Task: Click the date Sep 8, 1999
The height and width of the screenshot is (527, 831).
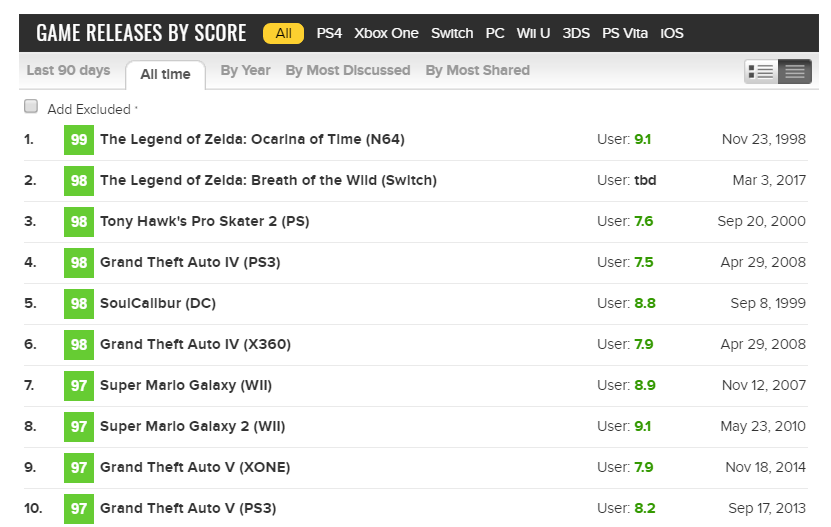Action: click(768, 303)
